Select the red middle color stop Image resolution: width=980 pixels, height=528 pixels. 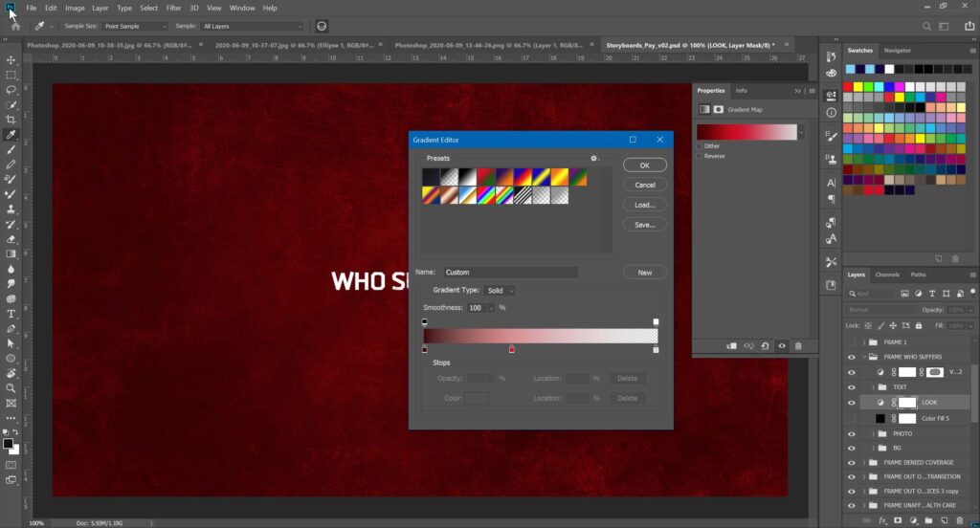pos(512,350)
